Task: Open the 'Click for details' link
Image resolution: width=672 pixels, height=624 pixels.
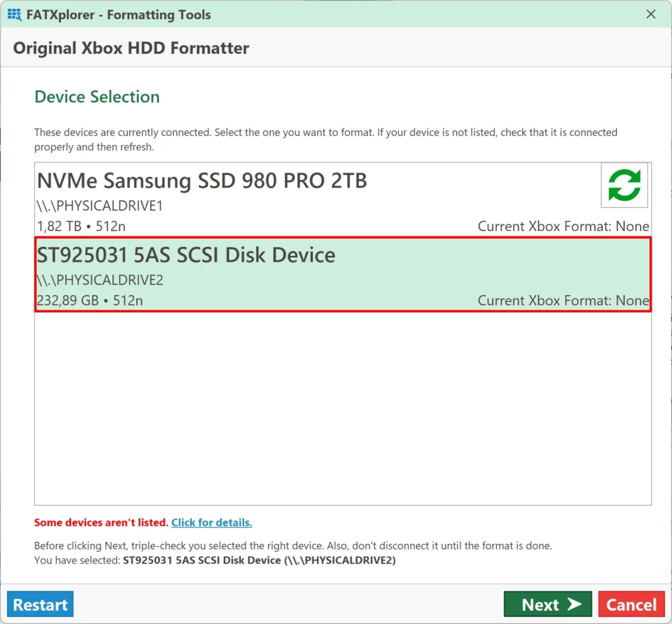Action: point(212,522)
